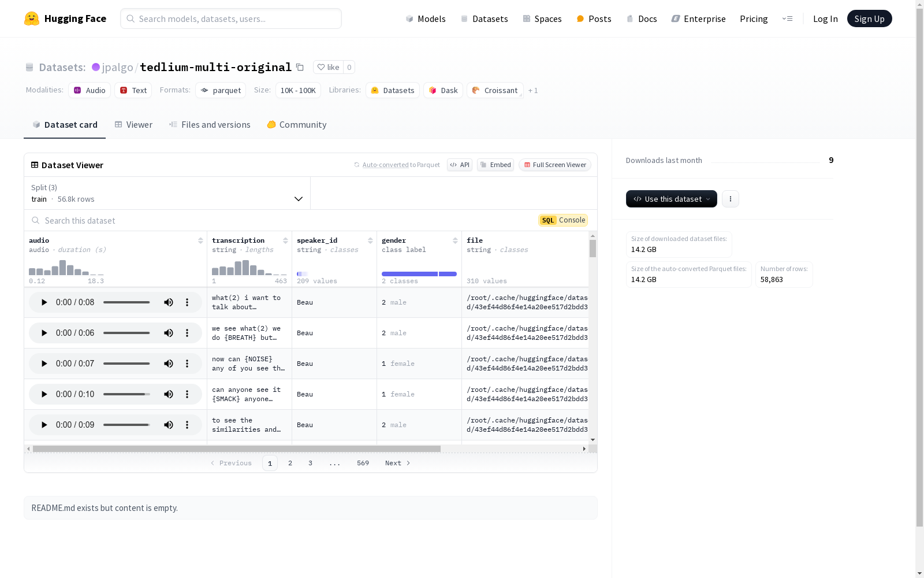The height and width of the screenshot is (578, 924).
Task: Open the Docs menu item
Action: [x=642, y=18]
